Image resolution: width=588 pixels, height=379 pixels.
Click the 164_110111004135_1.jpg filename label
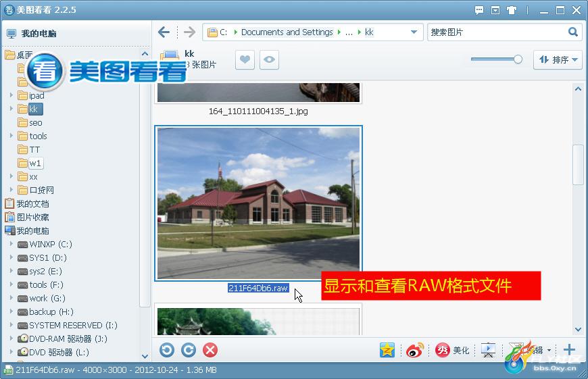click(x=258, y=111)
